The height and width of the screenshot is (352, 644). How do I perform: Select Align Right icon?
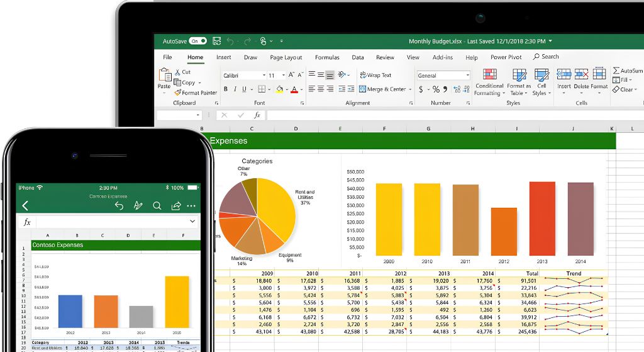[330, 89]
